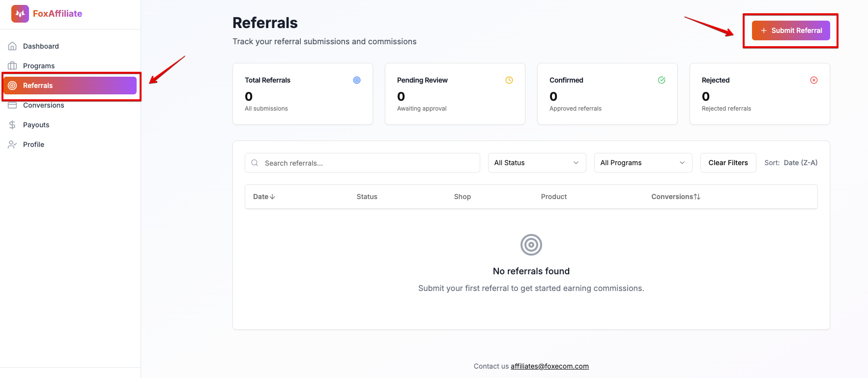Click the Product column header
The width and height of the screenshot is (868, 378).
pyautogui.click(x=554, y=197)
